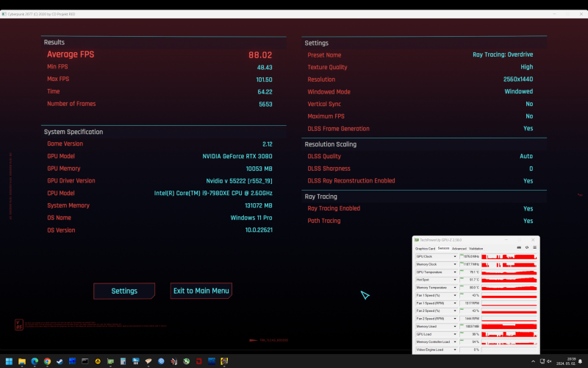Open Memory Clock sensor dropdown
The image size is (588, 368).
pos(455,264)
